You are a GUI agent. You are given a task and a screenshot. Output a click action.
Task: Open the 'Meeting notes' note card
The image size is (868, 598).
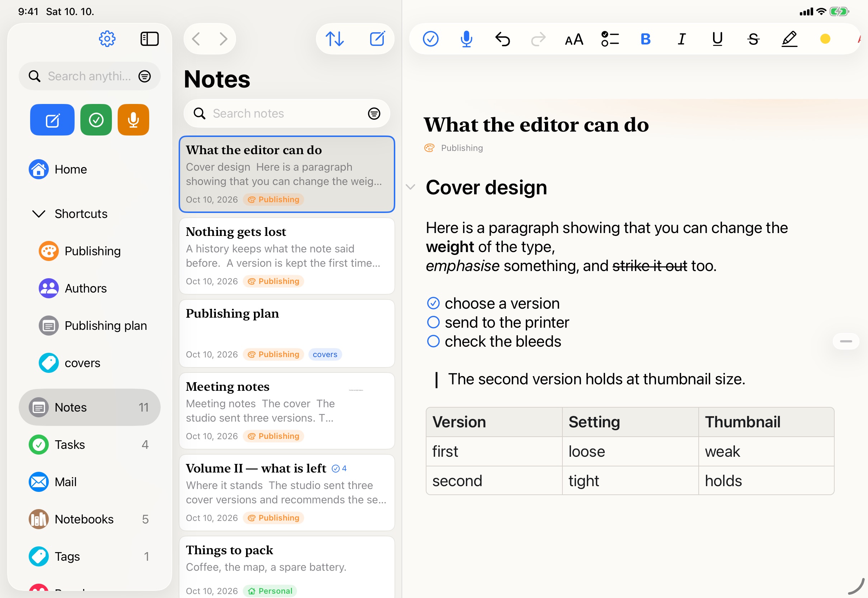(x=287, y=411)
